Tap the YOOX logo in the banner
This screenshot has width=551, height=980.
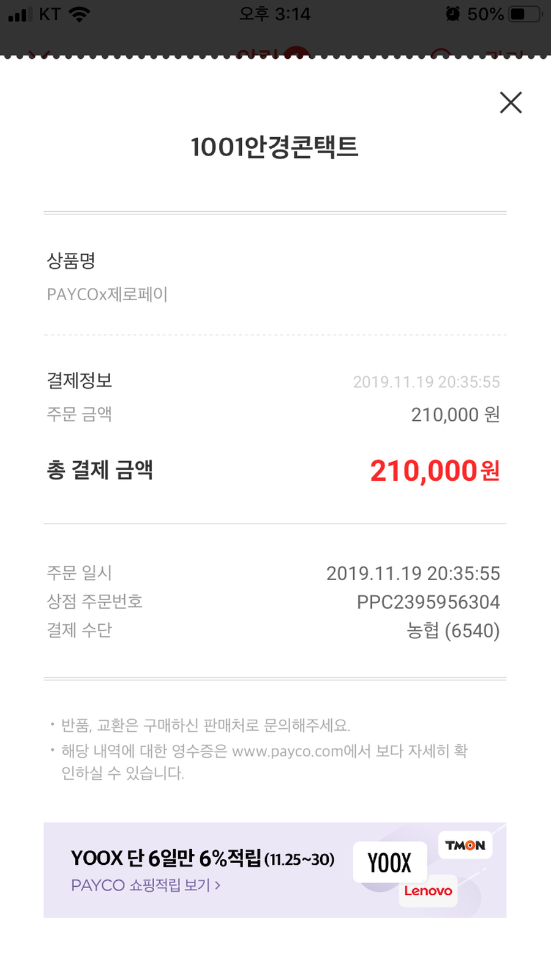pyautogui.click(x=389, y=862)
